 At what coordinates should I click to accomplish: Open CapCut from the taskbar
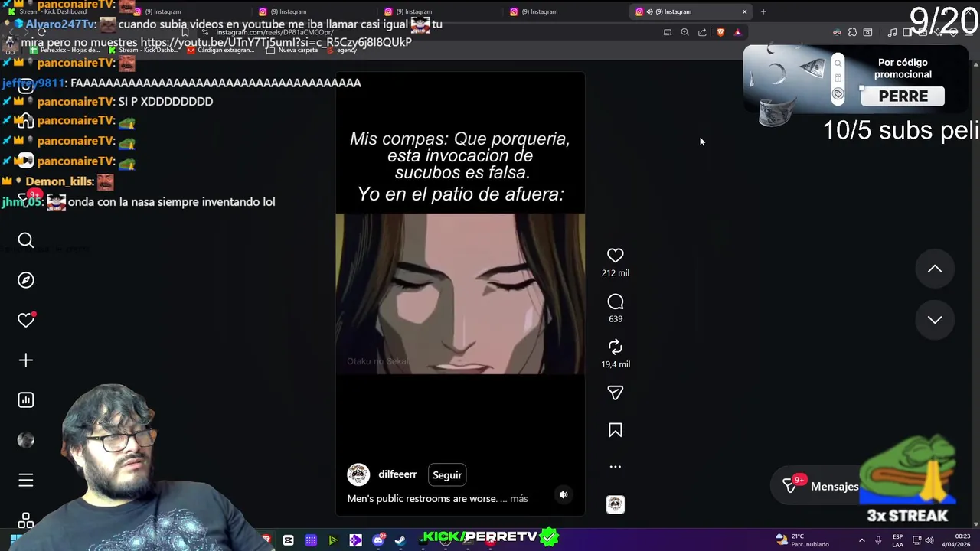(288, 540)
